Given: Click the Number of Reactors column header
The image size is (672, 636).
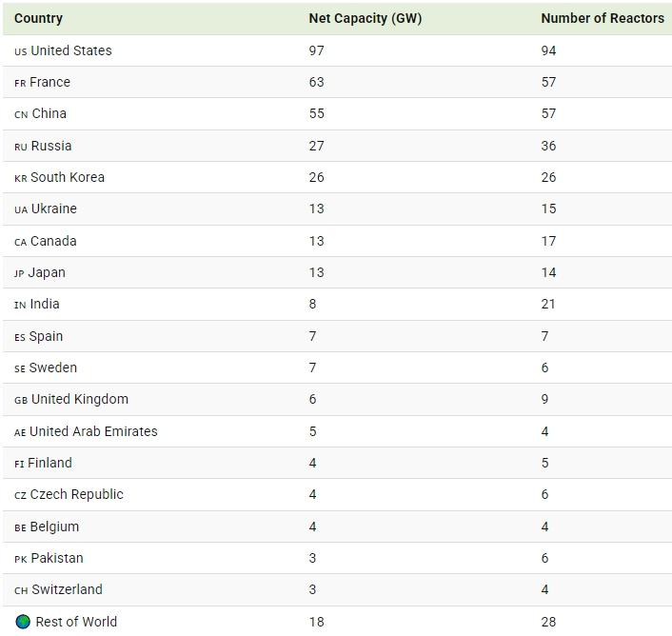Looking at the screenshot, I should 603,18.
